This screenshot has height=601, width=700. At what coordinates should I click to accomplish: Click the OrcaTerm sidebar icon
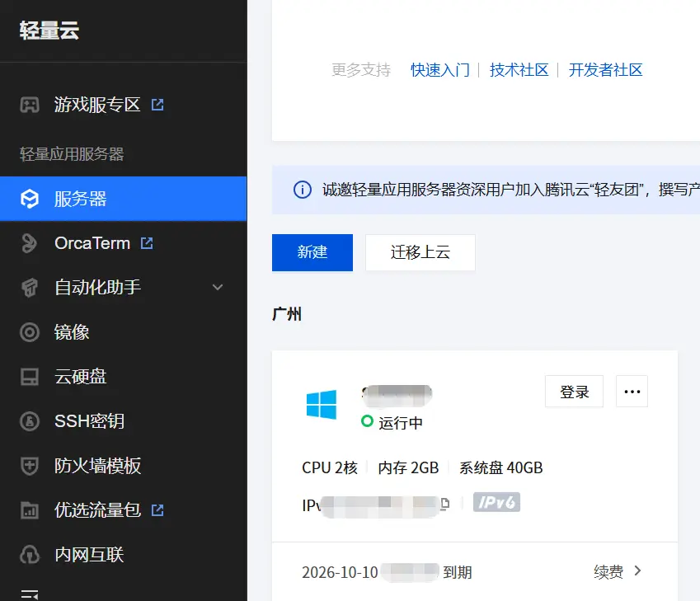30,243
